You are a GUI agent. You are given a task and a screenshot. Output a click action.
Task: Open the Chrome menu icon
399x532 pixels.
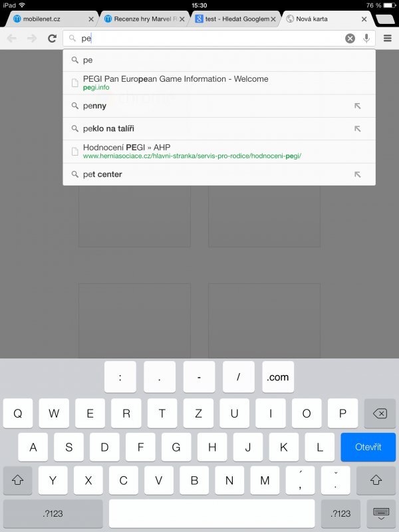[388, 39]
